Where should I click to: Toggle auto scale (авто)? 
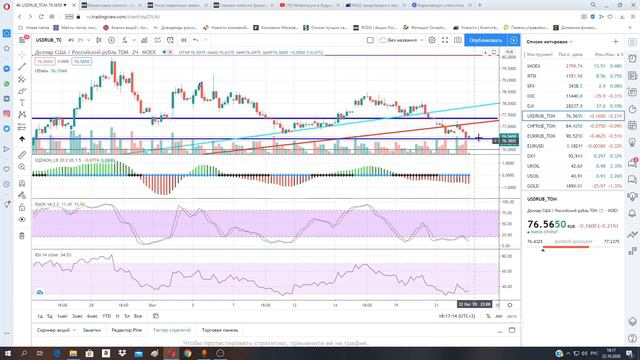coord(512,316)
